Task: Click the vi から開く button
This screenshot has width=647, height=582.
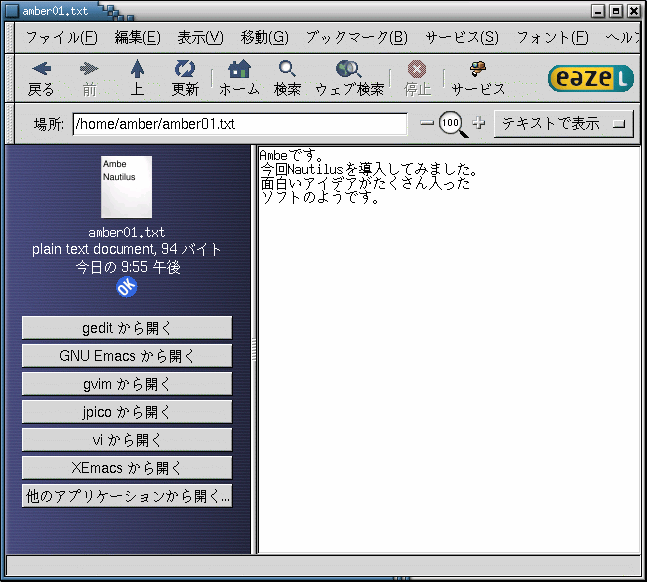Action: click(127, 440)
